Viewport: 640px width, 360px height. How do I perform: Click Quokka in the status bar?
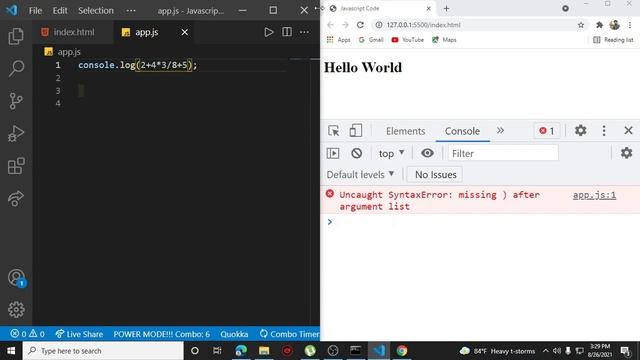234,334
